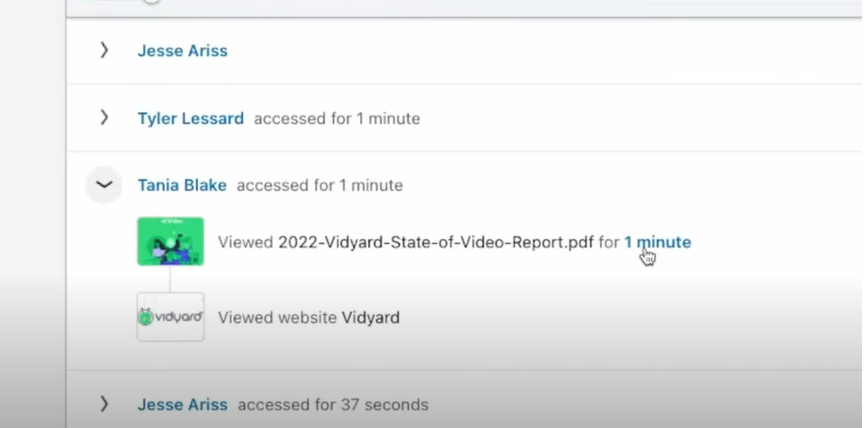The image size is (868, 428).
Task: Click the 2022-Vidyard-State-of-Video-Report.pdf file name
Action: click(436, 242)
